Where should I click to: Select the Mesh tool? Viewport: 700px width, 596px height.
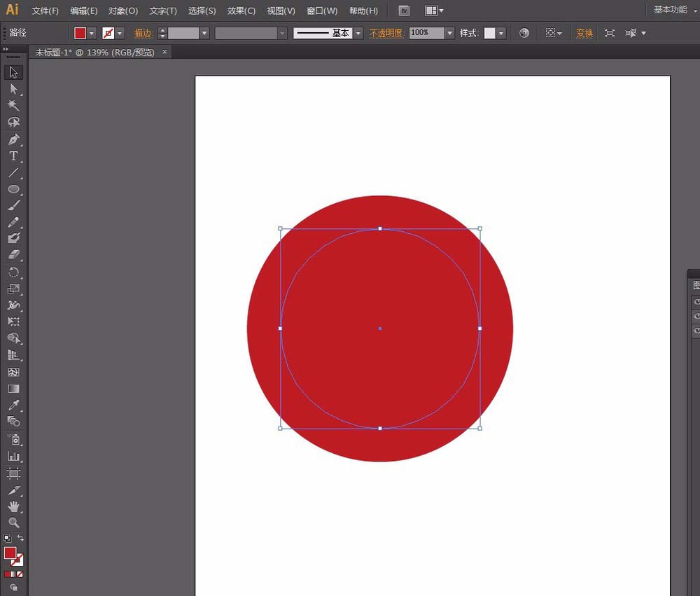click(13, 372)
